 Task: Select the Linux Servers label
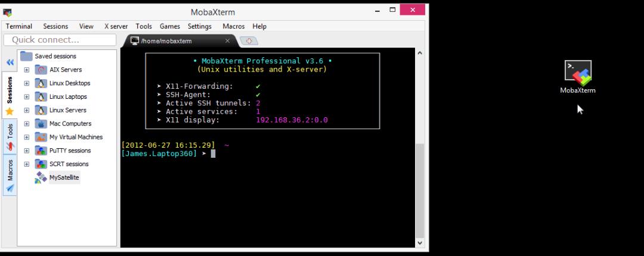[68, 110]
